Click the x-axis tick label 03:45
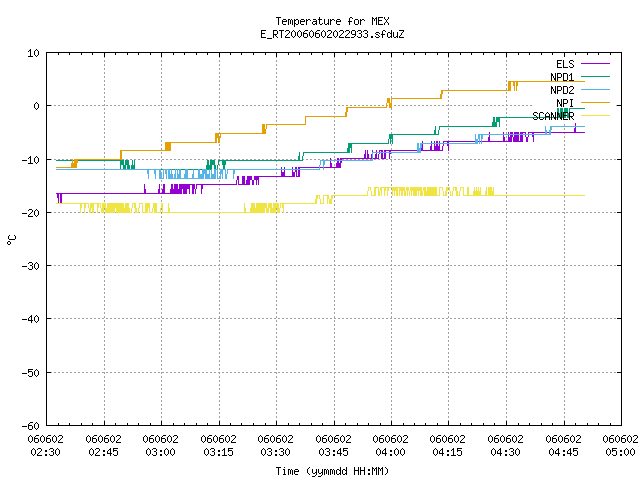 (334, 452)
